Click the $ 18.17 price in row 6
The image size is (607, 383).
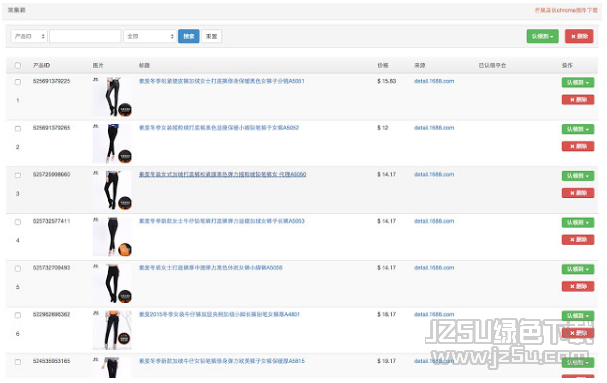[x=387, y=314]
